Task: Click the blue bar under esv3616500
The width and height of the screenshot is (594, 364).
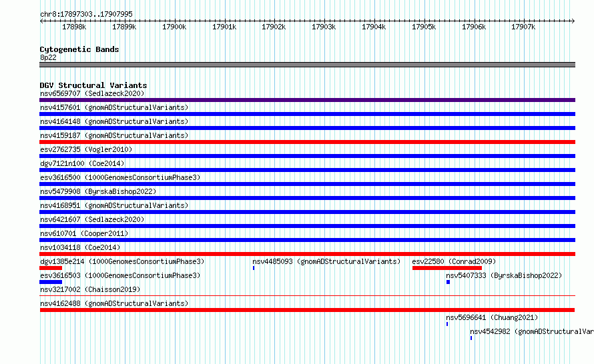Action: pos(307,184)
